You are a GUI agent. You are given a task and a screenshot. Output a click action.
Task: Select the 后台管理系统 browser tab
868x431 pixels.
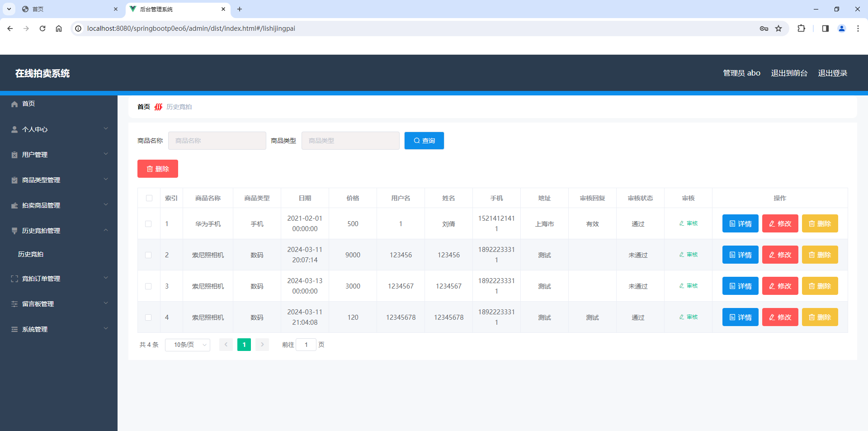[x=178, y=9]
